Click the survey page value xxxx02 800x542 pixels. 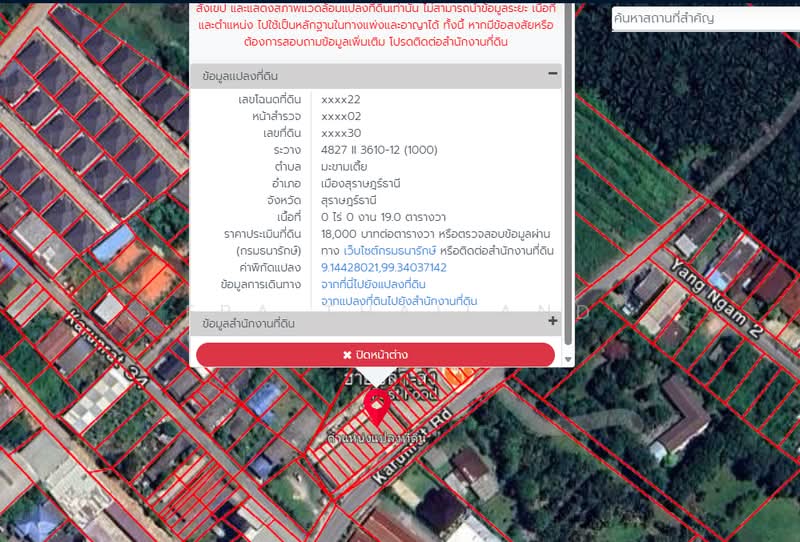pyautogui.click(x=341, y=116)
